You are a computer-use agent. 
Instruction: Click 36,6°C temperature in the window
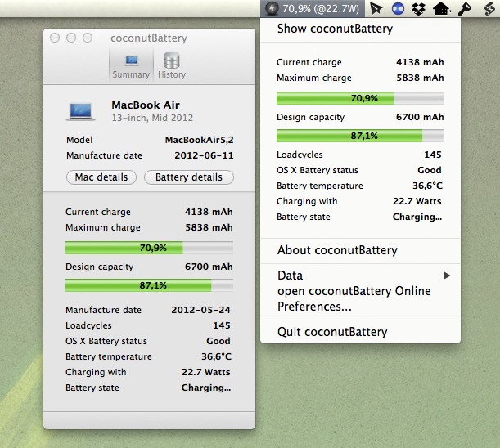click(216, 356)
